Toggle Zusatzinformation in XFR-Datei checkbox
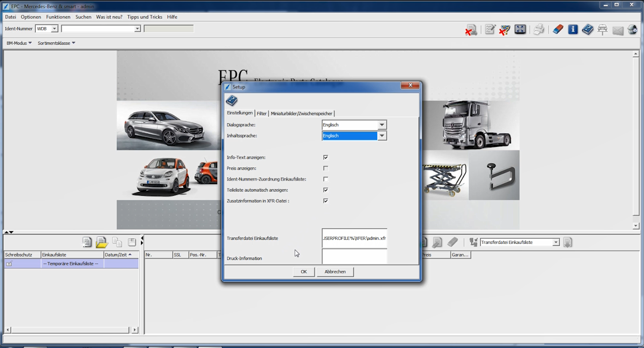644x348 pixels. (x=326, y=201)
